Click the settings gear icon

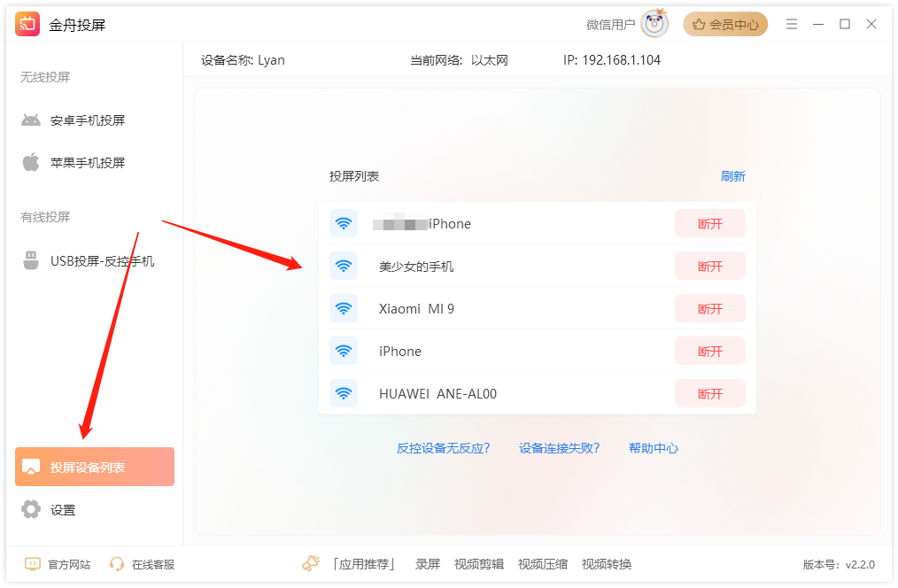tap(31, 509)
